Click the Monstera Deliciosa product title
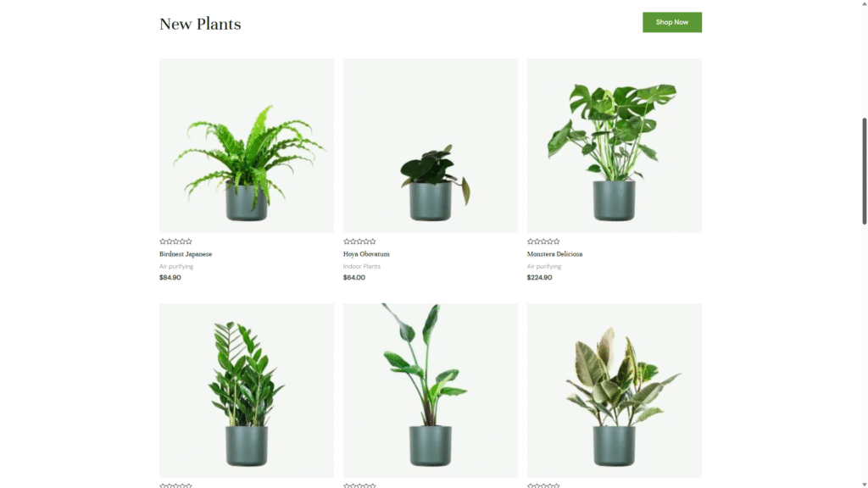Image resolution: width=868 pixels, height=488 pixels. click(x=554, y=254)
